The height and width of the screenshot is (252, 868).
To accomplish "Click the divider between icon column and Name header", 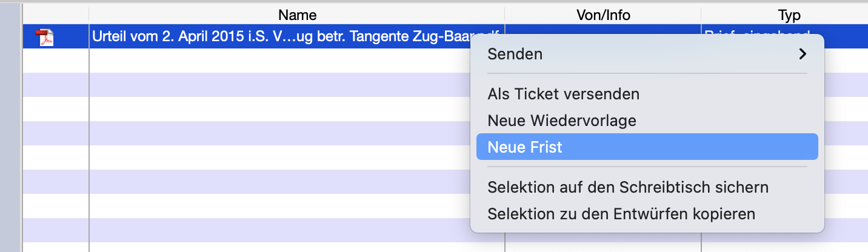I will (89, 15).
